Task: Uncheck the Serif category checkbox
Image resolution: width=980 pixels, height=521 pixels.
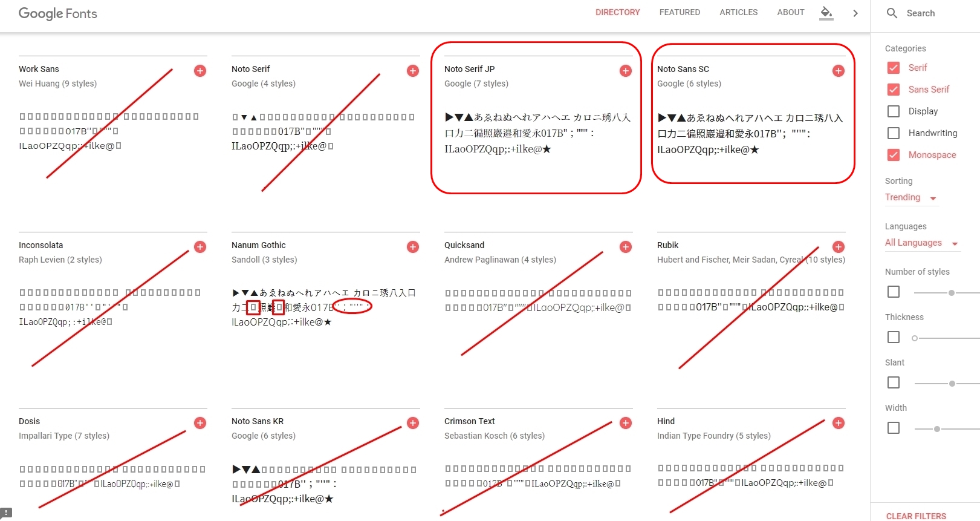Action: click(x=894, y=68)
